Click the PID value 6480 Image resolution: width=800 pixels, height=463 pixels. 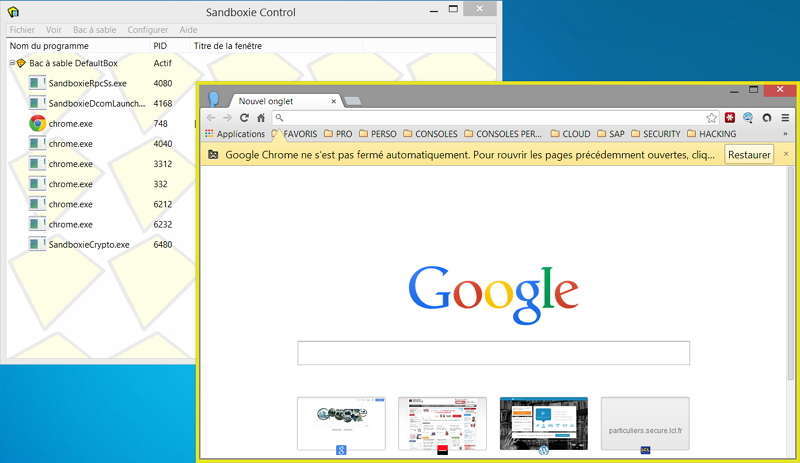(163, 245)
